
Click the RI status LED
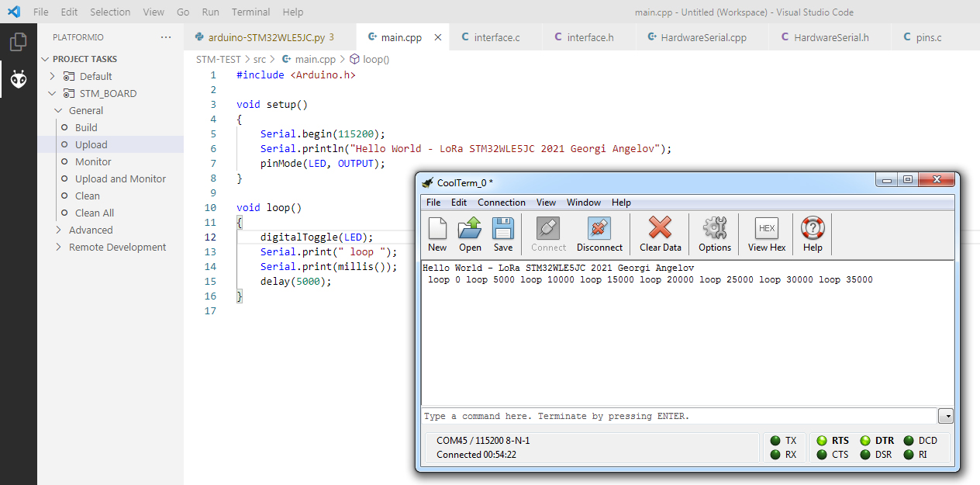pyautogui.click(x=909, y=455)
